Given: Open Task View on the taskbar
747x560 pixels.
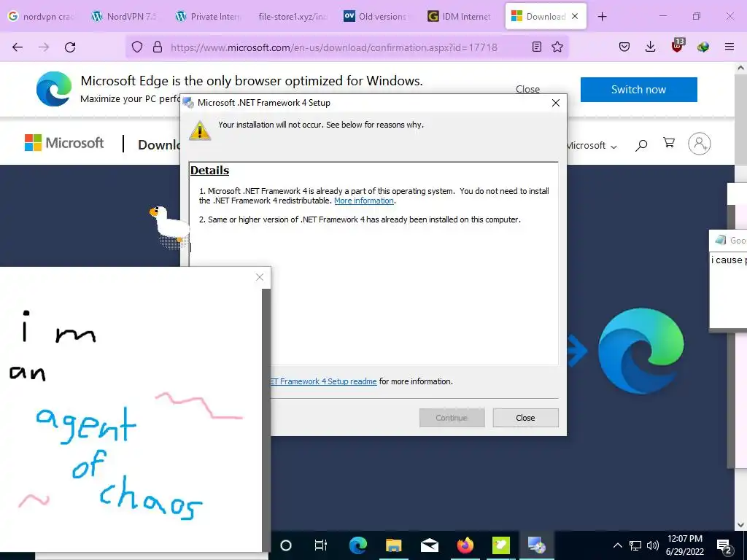Looking at the screenshot, I should point(321,545).
